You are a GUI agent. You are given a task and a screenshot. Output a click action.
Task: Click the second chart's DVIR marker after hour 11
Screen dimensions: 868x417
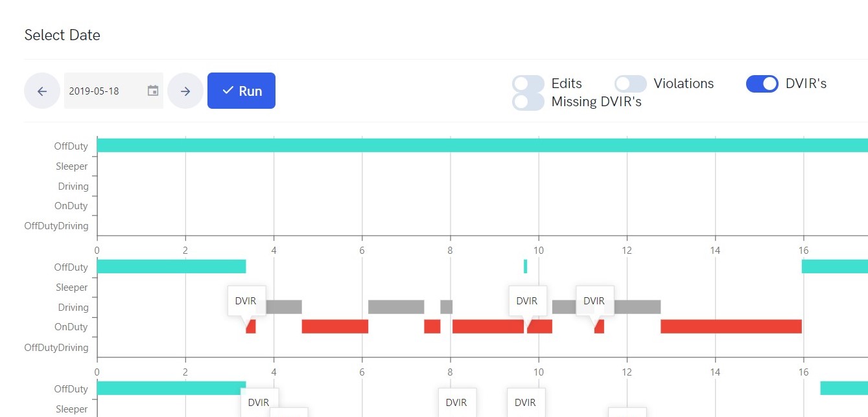click(x=594, y=301)
